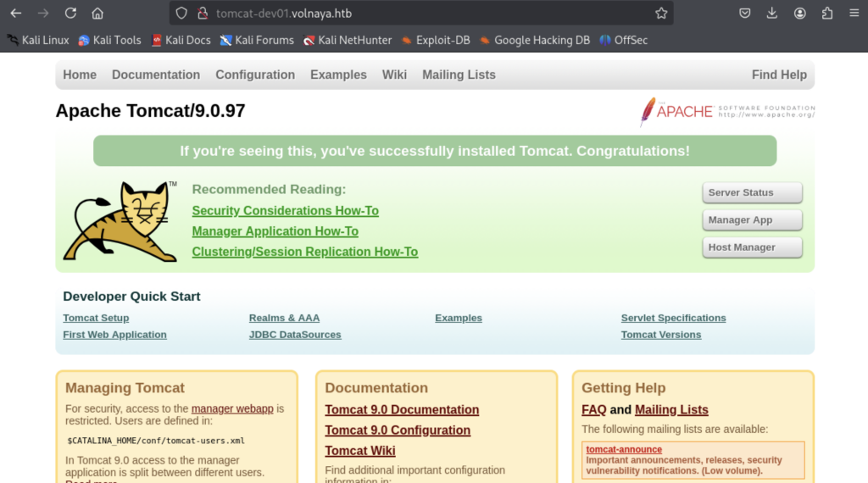868x483 pixels.
Task: Bookmark this page with star icon
Action: click(x=661, y=14)
